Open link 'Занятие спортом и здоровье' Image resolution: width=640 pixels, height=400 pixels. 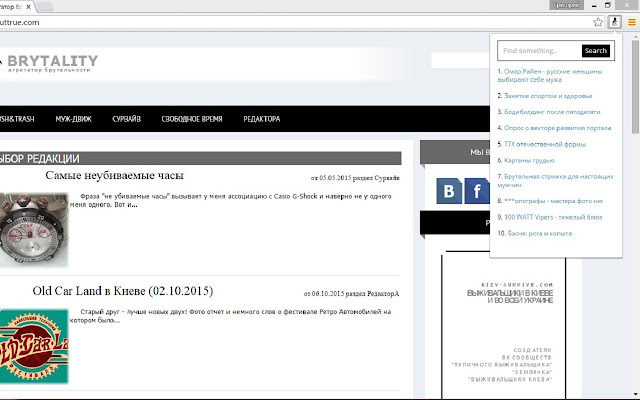548,96
